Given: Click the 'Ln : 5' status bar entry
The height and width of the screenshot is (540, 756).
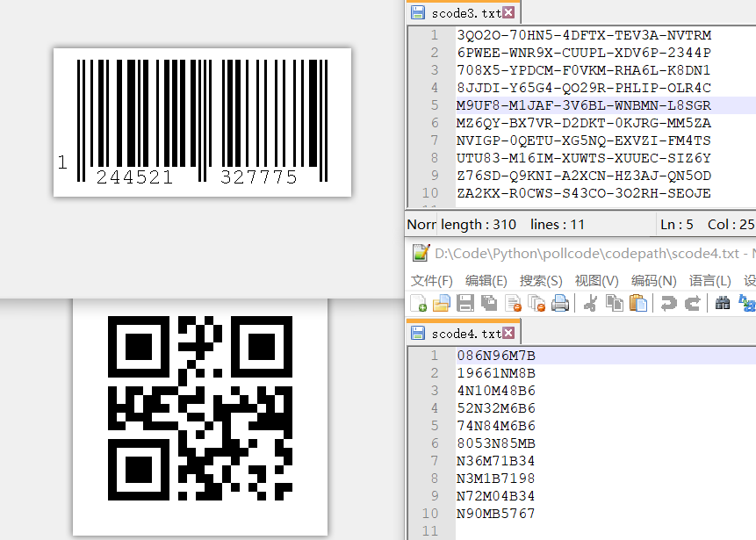Looking at the screenshot, I should pyautogui.click(x=677, y=225).
